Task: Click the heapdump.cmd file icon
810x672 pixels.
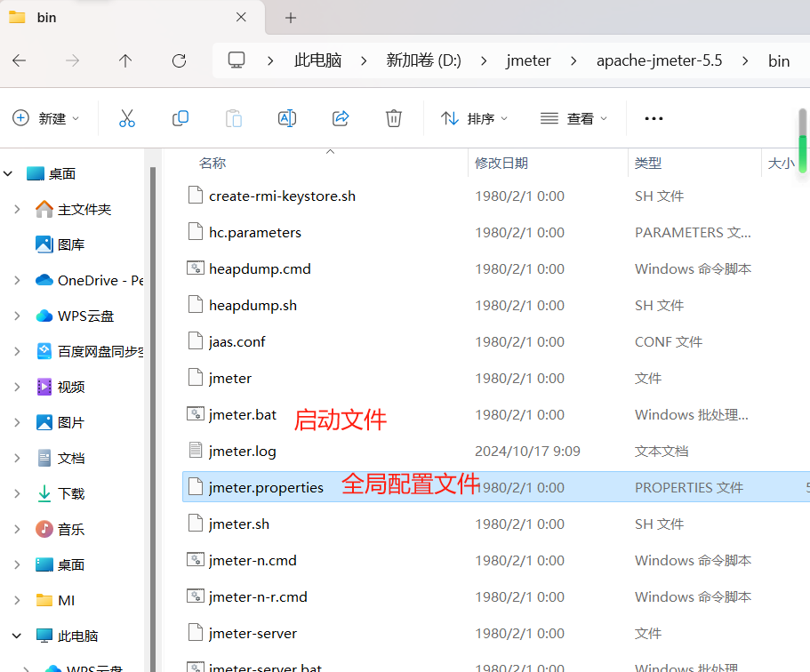Action: pyautogui.click(x=196, y=268)
